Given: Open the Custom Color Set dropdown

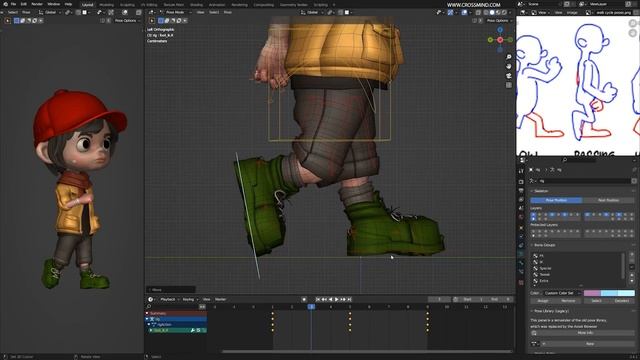Looking at the screenshot, I should [562, 293].
